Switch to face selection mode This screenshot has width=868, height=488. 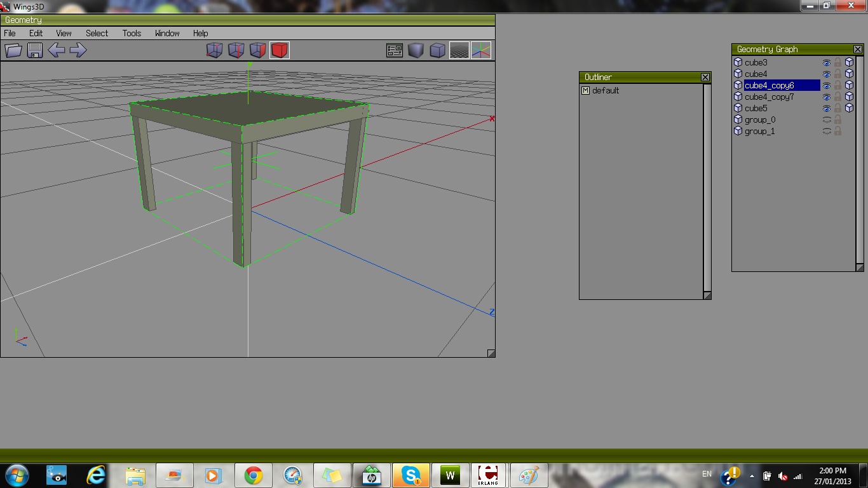258,50
